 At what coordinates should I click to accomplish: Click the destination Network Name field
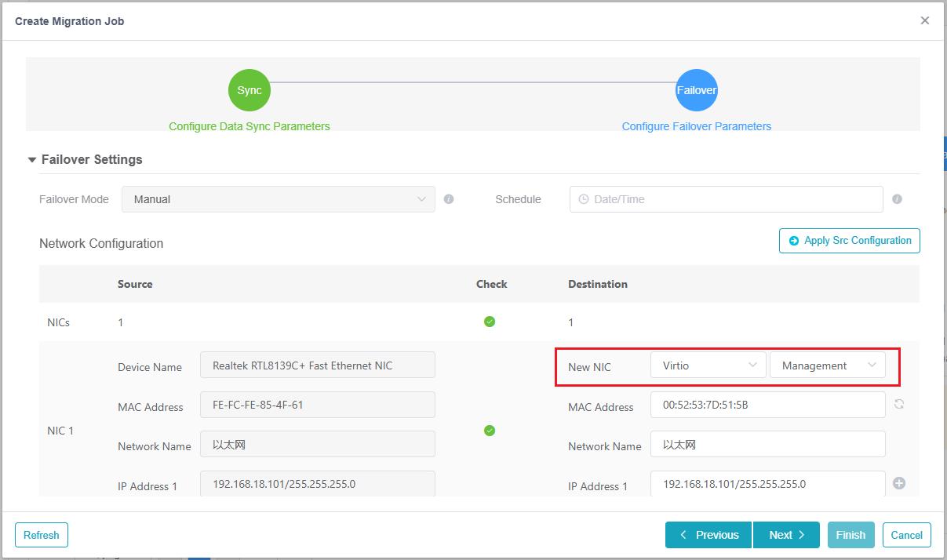coord(768,444)
